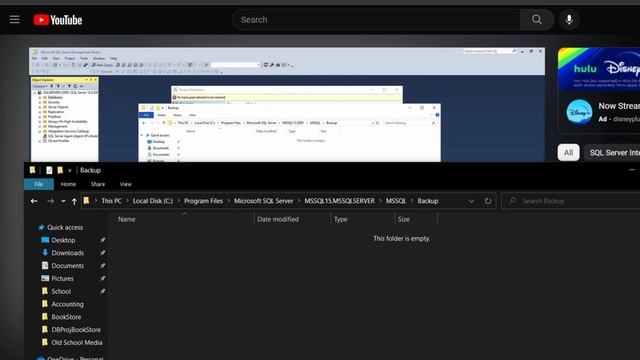The image size is (640, 360).
Task: Go back with the Explorer back arrow
Action: point(34,201)
